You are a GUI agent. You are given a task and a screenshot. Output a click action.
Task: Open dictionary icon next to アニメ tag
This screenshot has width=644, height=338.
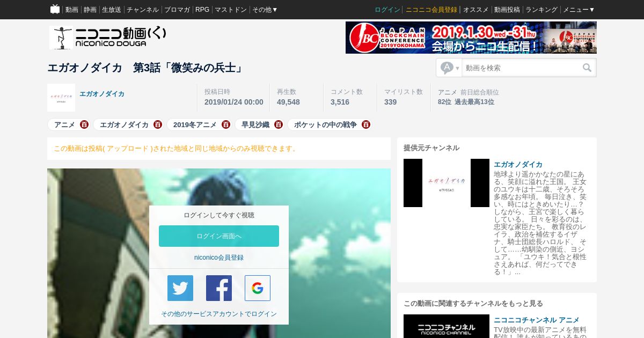click(x=84, y=124)
